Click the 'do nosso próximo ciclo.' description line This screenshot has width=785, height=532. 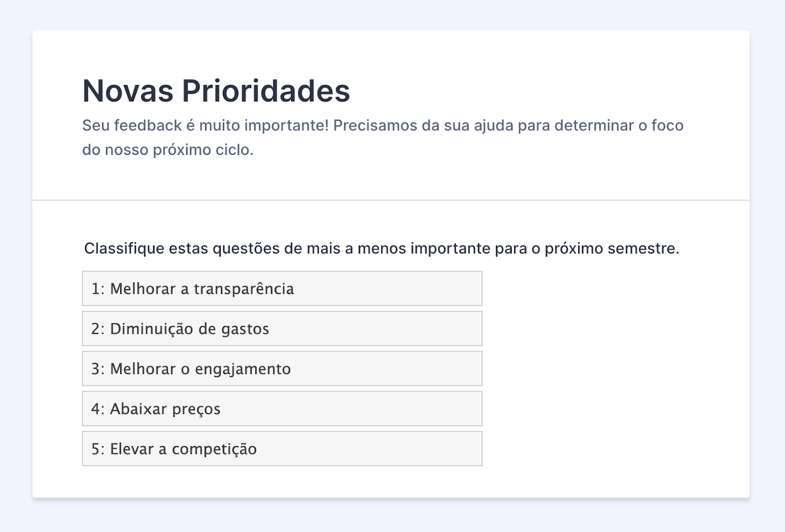tap(168, 150)
